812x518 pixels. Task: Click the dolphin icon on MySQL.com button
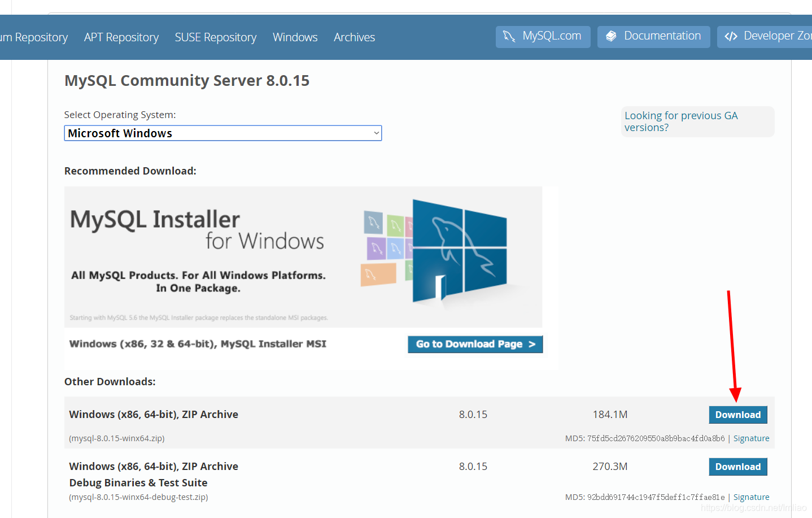[509, 36]
